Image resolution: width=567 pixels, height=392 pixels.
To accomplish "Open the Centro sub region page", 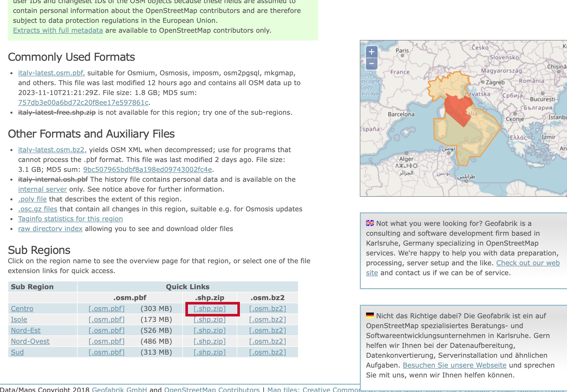I will (x=22, y=309).
